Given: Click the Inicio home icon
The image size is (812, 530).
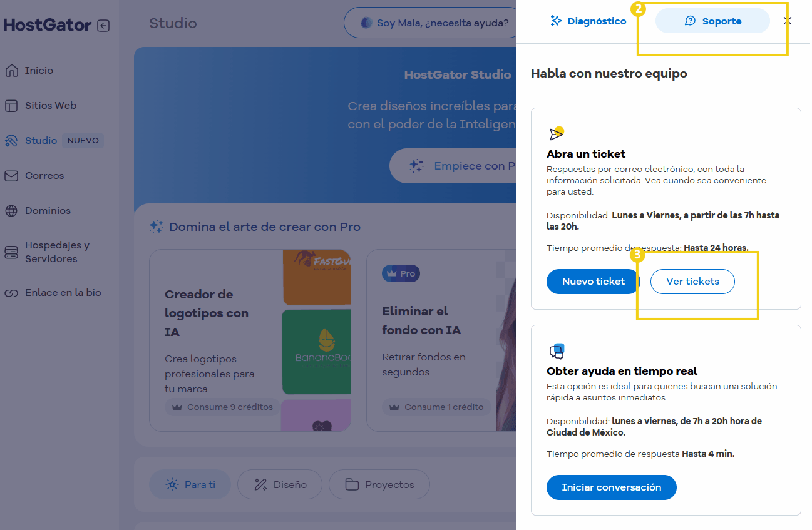Looking at the screenshot, I should coord(11,71).
